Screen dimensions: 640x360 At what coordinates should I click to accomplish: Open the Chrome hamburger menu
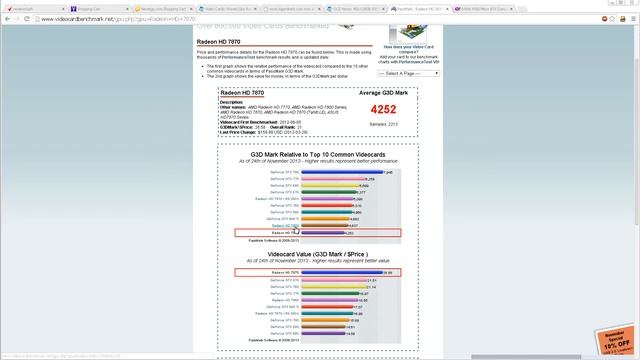633,19
